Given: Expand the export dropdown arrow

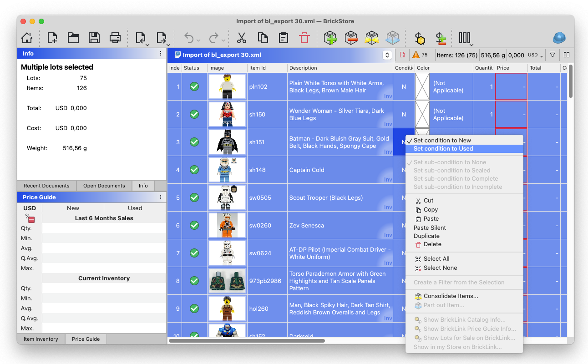Looking at the screenshot, I should [x=168, y=44].
